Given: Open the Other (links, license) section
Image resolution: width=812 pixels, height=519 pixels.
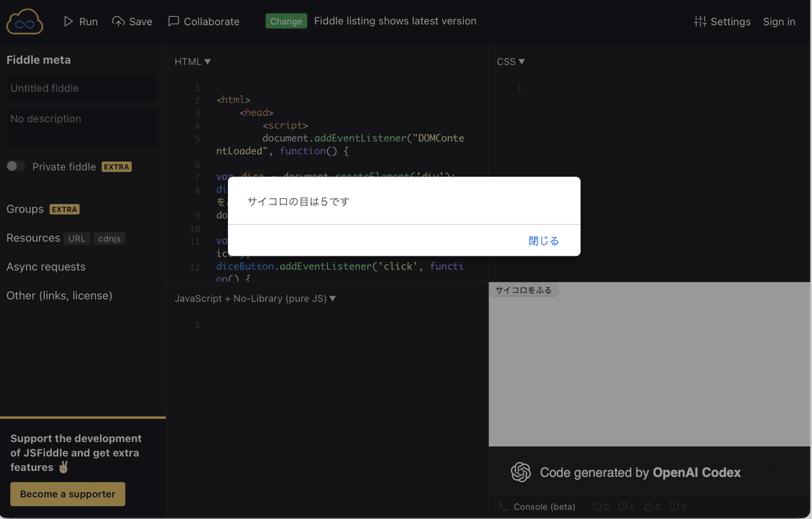Looking at the screenshot, I should [x=60, y=295].
